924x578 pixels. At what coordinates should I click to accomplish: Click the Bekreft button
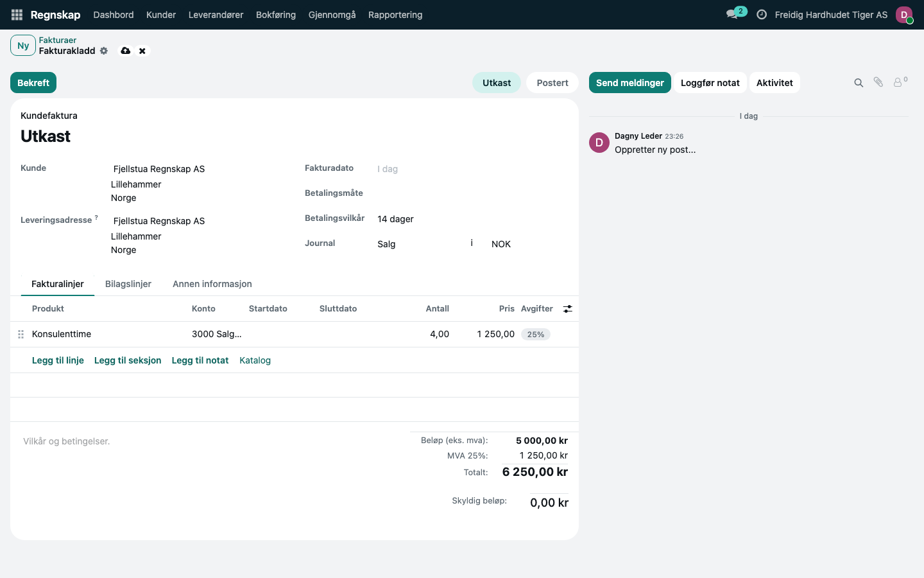pos(33,83)
